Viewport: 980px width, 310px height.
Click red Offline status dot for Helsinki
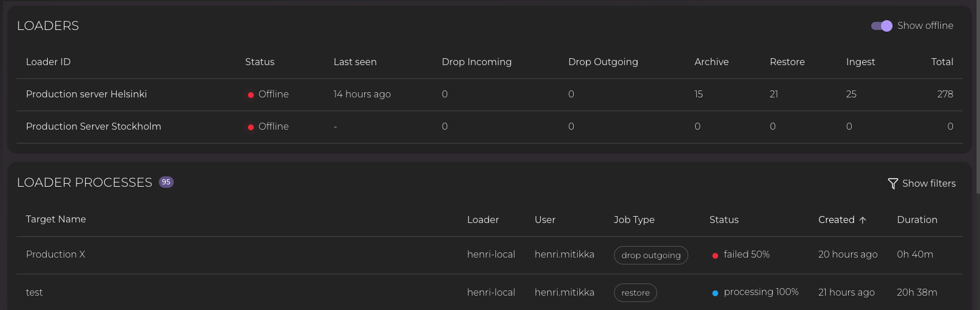[251, 95]
